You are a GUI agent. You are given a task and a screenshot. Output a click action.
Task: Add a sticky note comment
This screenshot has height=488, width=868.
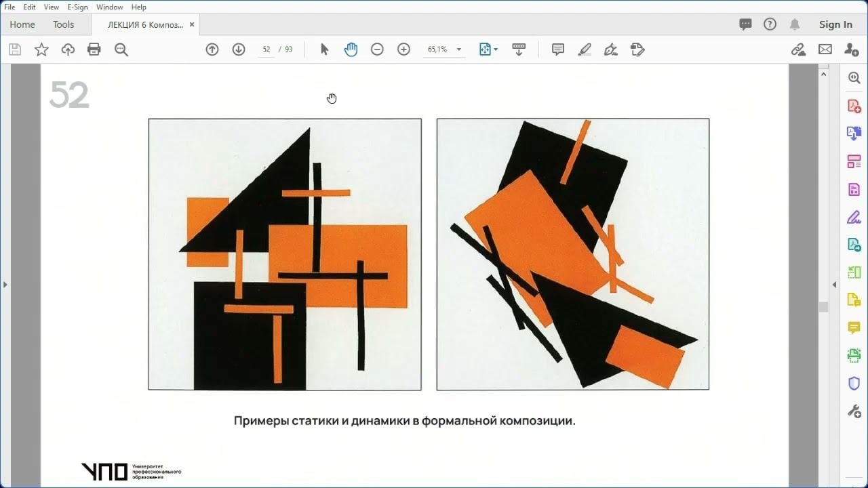pos(558,49)
